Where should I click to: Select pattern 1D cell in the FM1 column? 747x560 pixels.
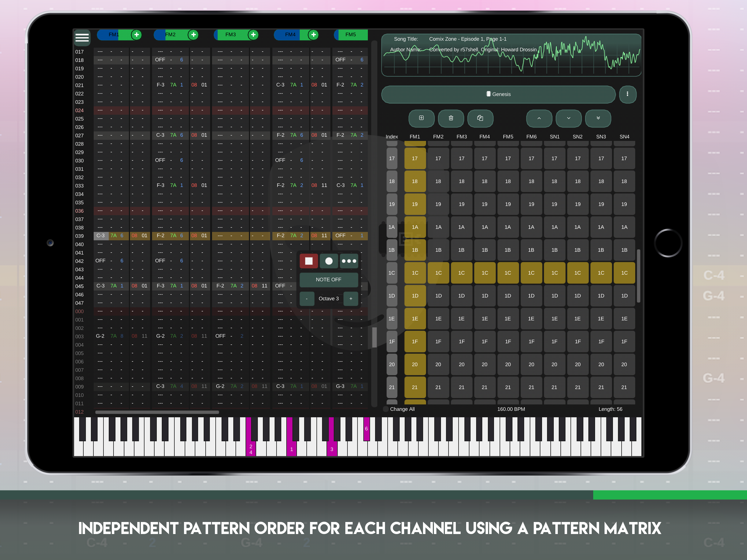tap(415, 296)
